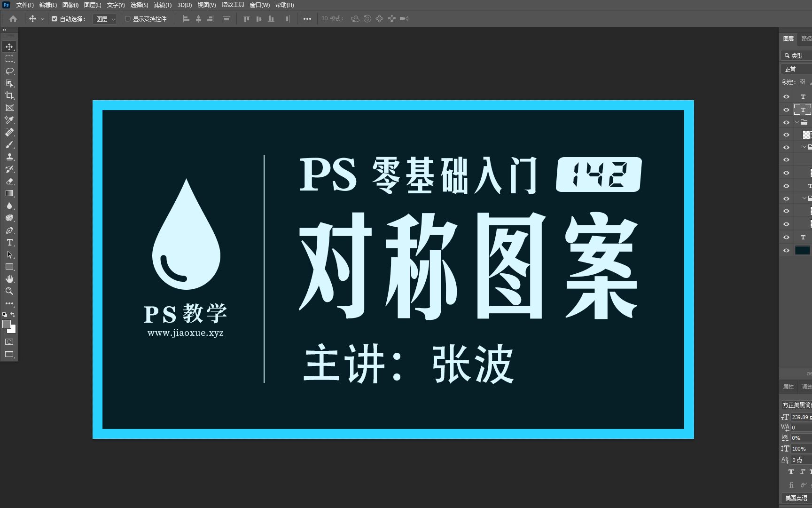Select the Move tool in the toolbox
Viewport: 812px width, 508px height.
9,47
